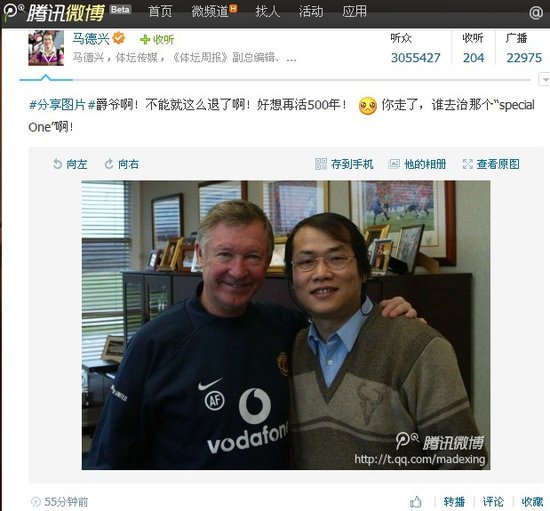Click the thumbs-up like icon

tap(416, 502)
